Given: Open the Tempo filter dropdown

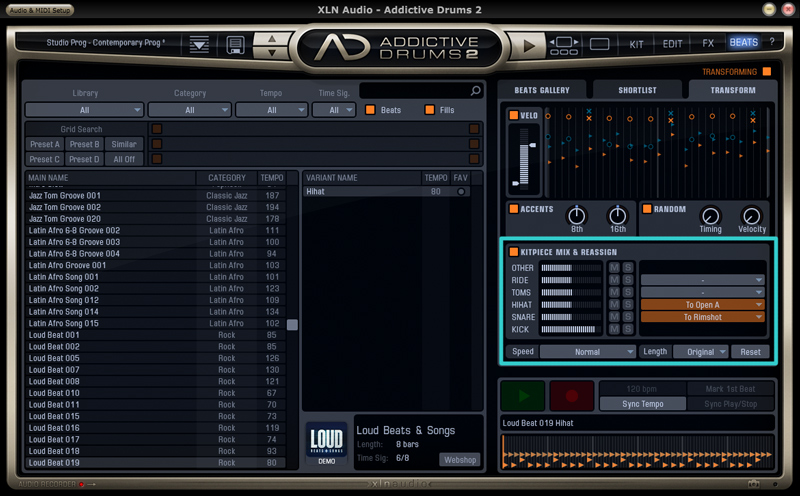Looking at the screenshot, I should (x=271, y=110).
